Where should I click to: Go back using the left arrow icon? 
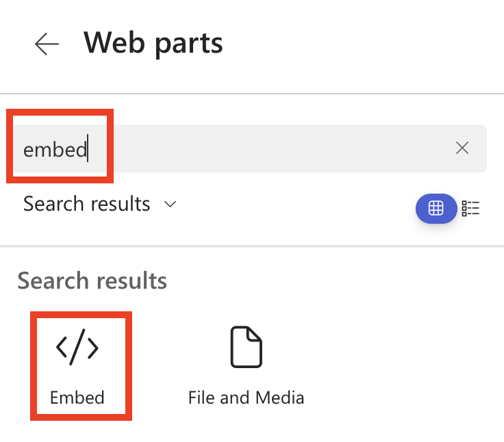click(x=47, y=44)
